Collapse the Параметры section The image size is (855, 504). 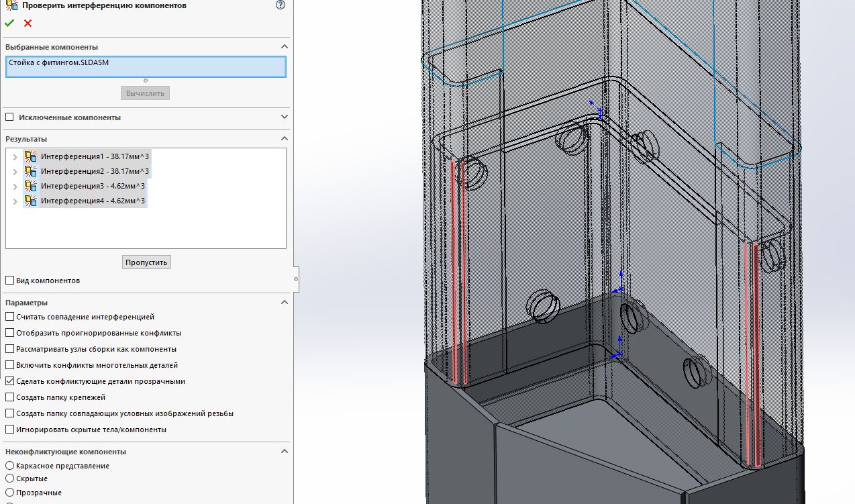click(x=285, y=303)
